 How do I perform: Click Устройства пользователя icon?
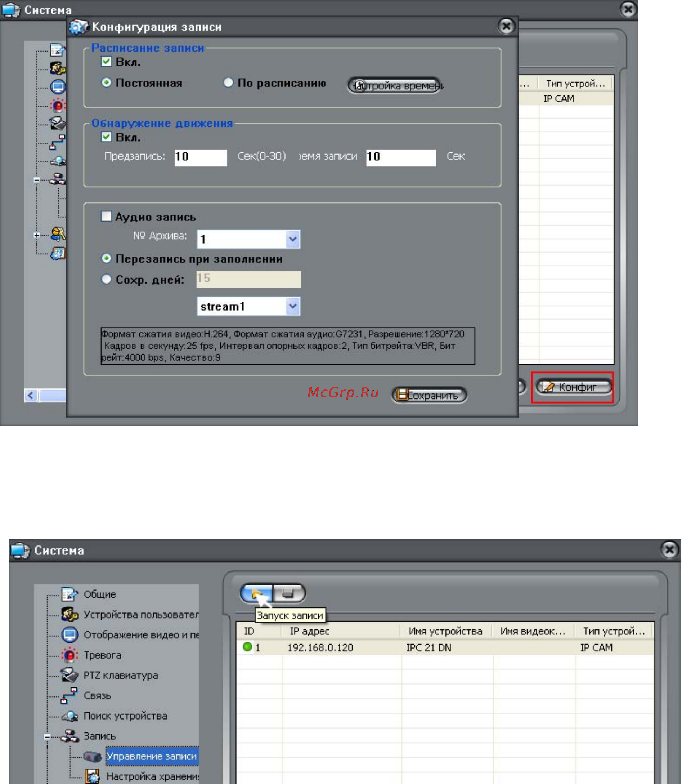(69, 614)
